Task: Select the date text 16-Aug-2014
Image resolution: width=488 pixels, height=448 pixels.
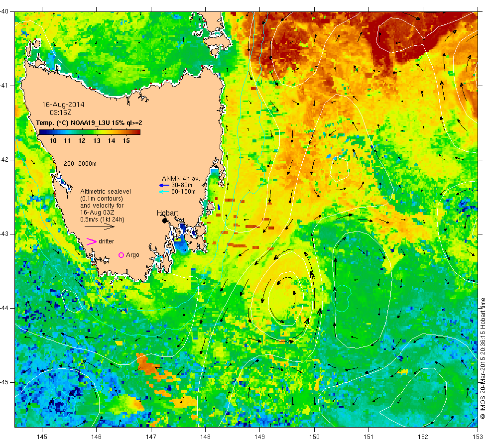Action: [x=63, y=105]
